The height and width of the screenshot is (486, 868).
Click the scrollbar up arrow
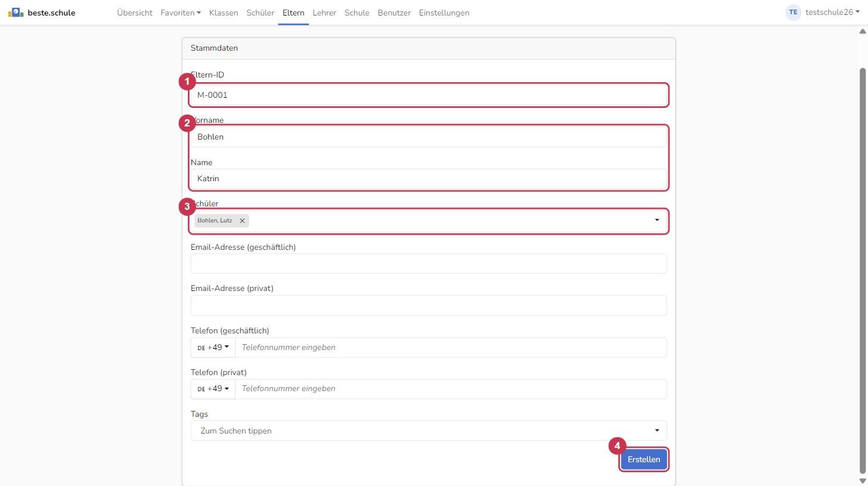point(862,31)
